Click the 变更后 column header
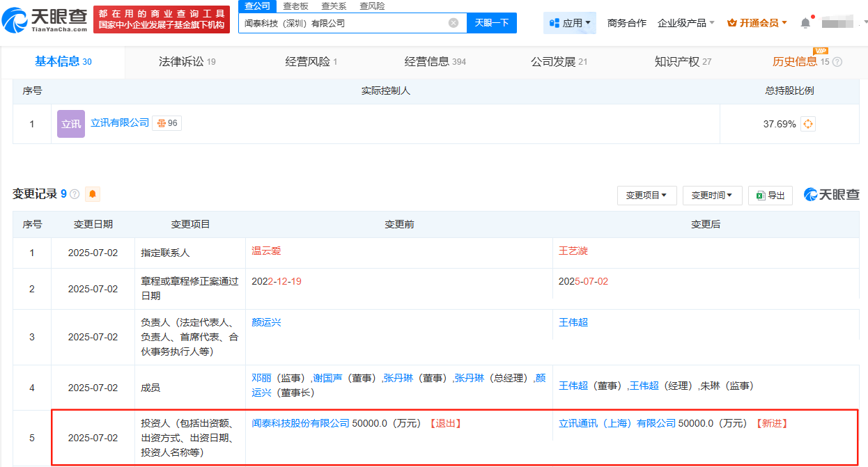The image size is (868, 467). coord(706,224)
